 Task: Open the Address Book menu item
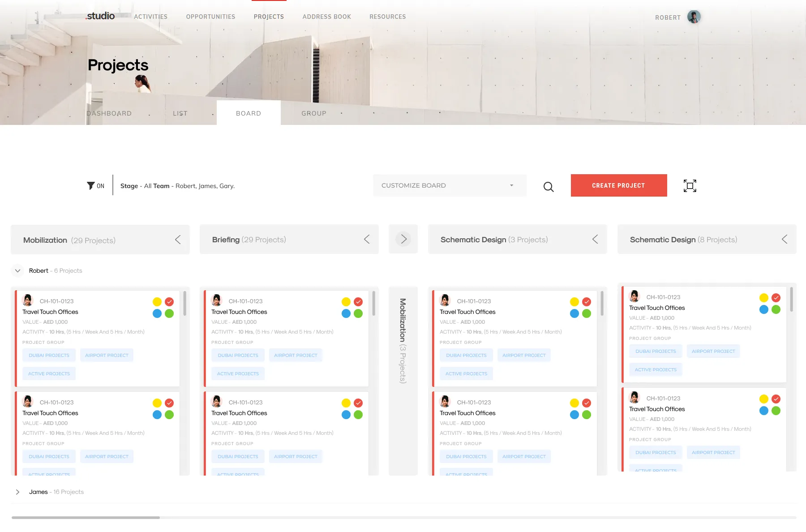(327, 17)
